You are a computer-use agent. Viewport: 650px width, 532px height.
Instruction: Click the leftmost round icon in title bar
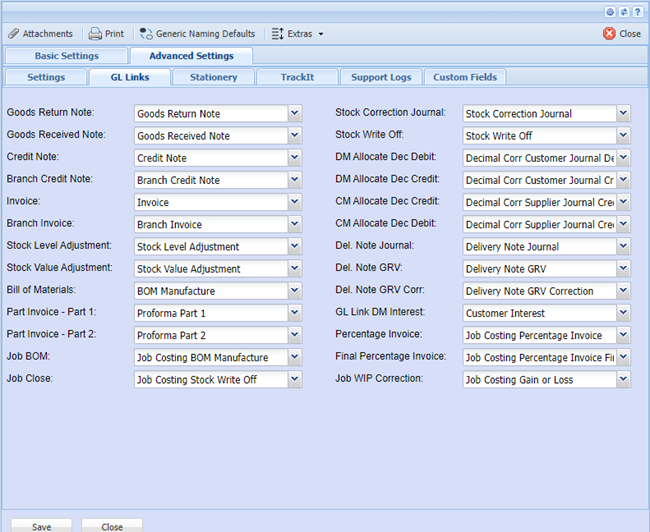[x=611, y=11]
